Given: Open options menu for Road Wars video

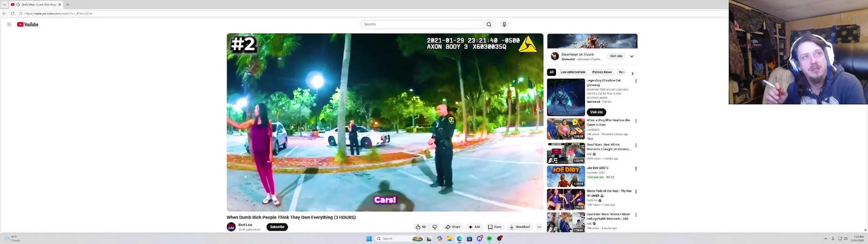Looking at the screenshot, I should 636,145.
